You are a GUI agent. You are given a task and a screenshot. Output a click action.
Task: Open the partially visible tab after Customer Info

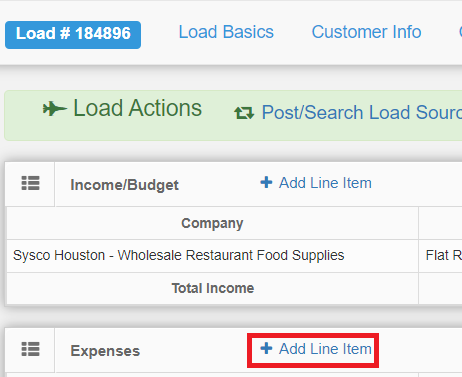pos(460,32)
